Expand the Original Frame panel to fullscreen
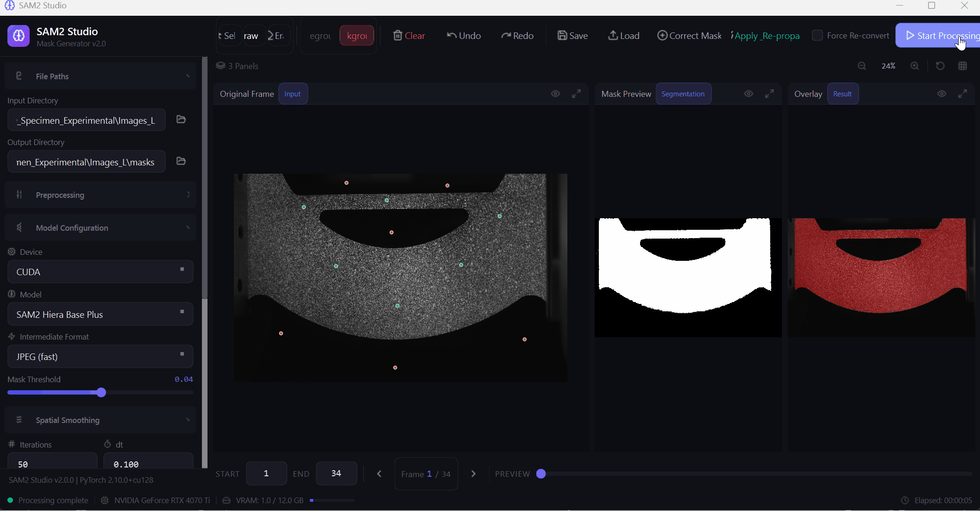The height and width of the screenshot is (511, 980). [x=577, y=94]
